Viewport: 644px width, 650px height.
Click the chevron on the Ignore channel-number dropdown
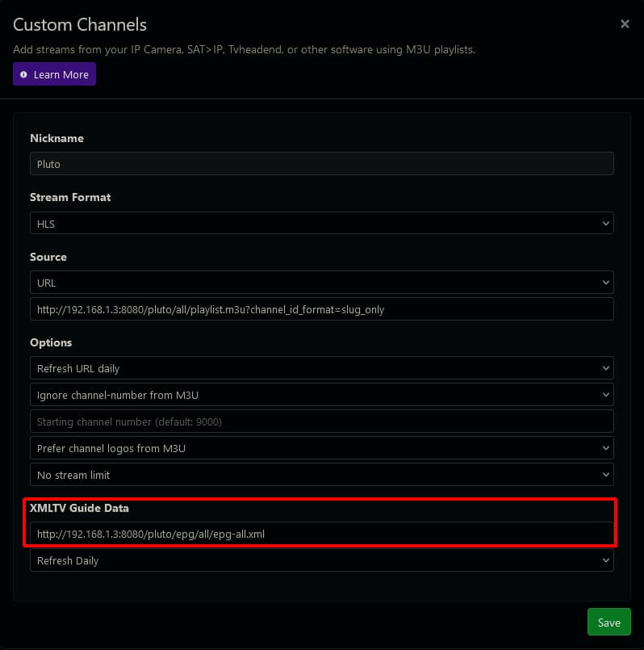[606, 394]
